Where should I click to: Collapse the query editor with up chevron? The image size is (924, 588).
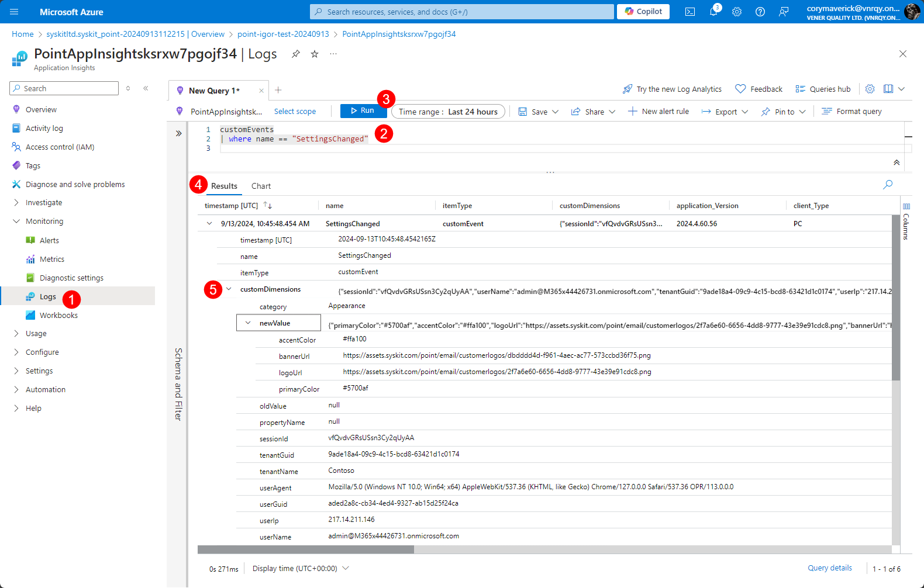[x=897, y=162]
